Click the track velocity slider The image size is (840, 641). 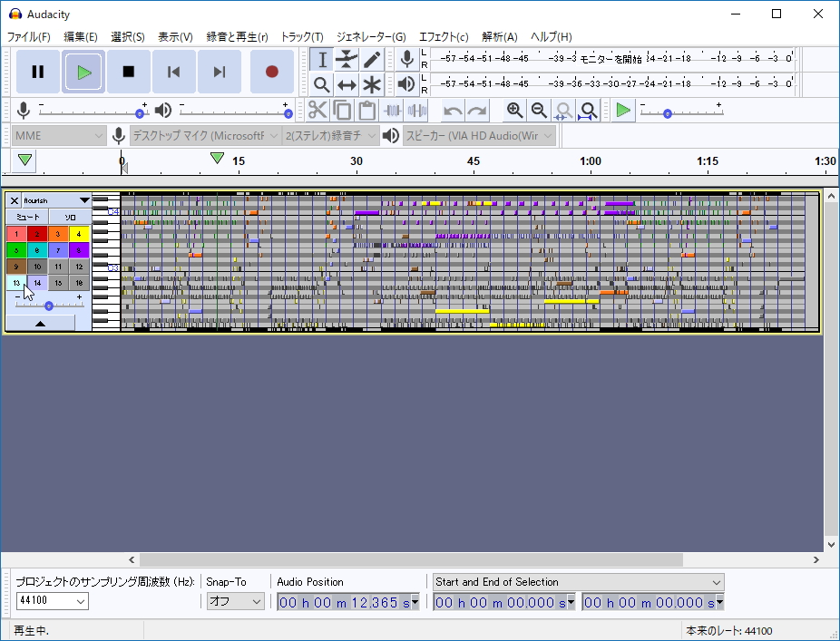click(49, 306)
